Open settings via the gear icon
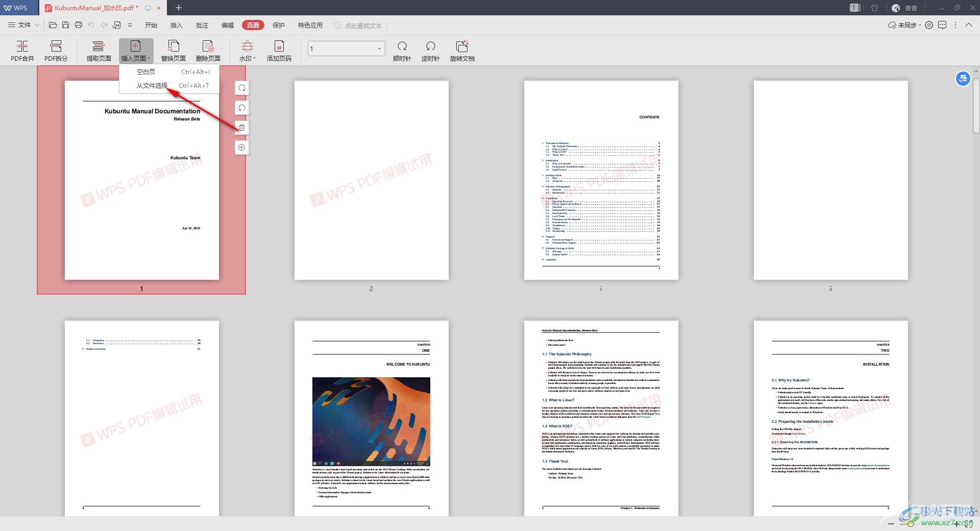Viewport: 980px width, 531px height. (929, 25)
